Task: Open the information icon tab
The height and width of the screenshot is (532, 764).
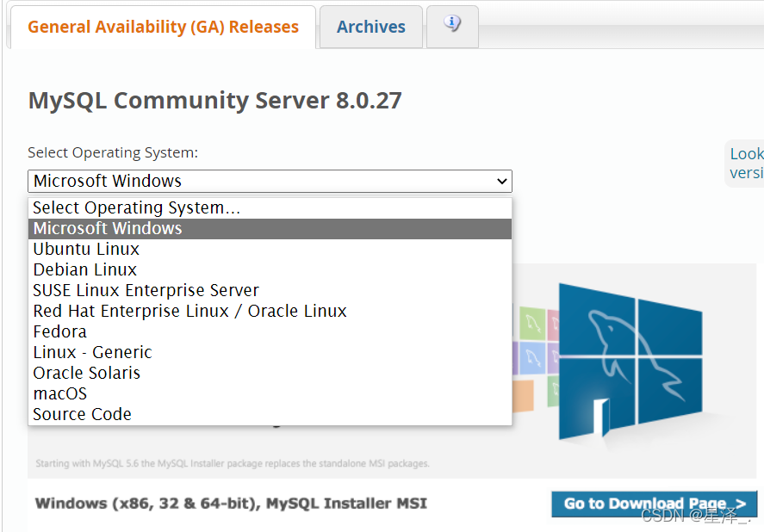Action: coord(452,24)
